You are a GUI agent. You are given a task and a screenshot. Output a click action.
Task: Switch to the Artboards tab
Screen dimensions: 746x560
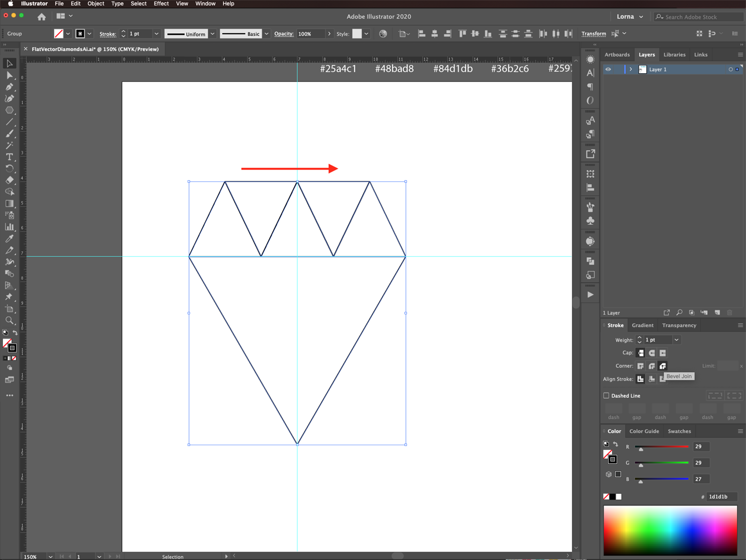[617, 55]
